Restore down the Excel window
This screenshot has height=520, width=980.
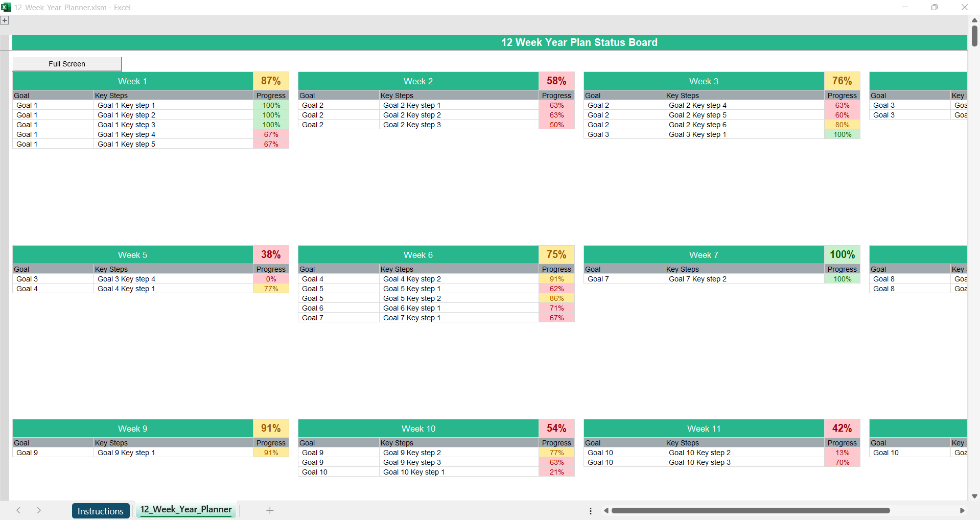934,7
